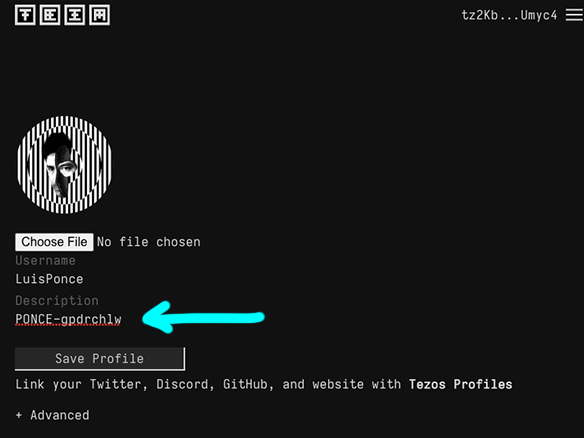This screenshot has width=584, height=438.
Task: Click the wallet address tz2Kb...Umyc4
Action: tap(509, 15)
